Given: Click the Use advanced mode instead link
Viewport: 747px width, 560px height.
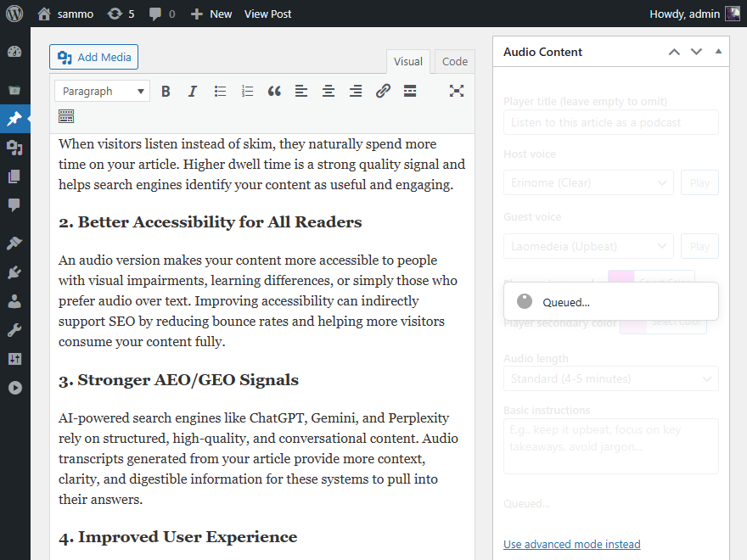Looking at the screenshot, I should point(571,544).
